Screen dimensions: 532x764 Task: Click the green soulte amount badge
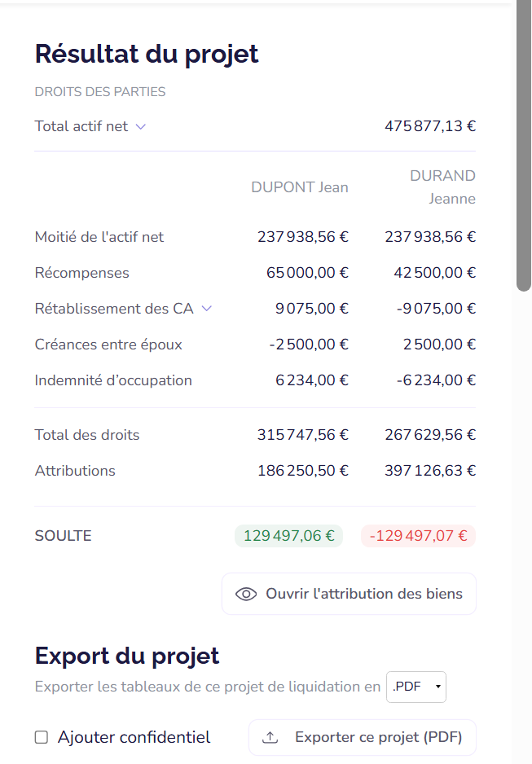pos(288,536)
